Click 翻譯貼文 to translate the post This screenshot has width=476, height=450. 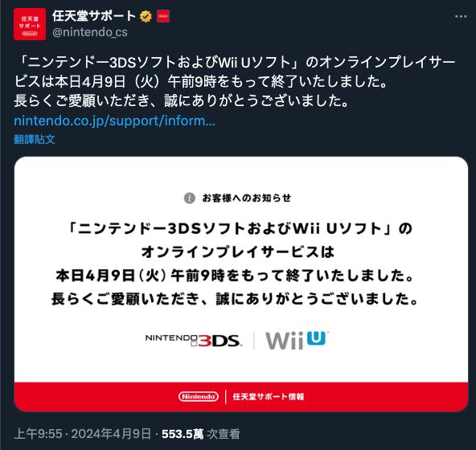[x=35, y=140]
